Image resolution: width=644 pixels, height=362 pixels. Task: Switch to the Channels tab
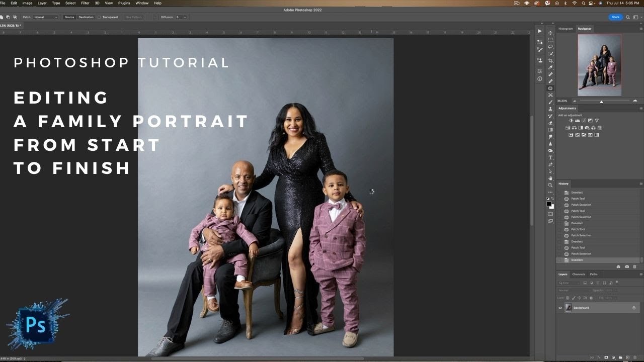pyautogui.click(x=579, y=274)
